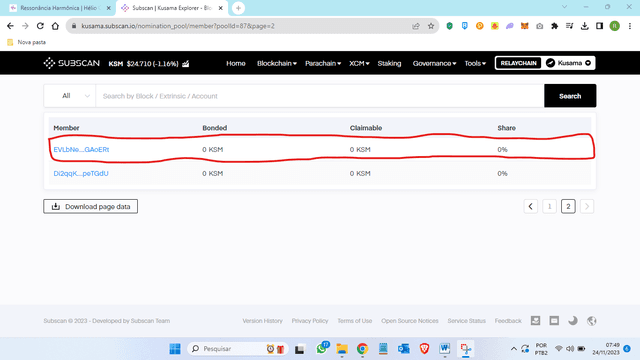The width and height of the screenshot is (640, 360).
Task: Focus the Block / Extrinsic / Account search field
Action: click(x=320, y=96)
